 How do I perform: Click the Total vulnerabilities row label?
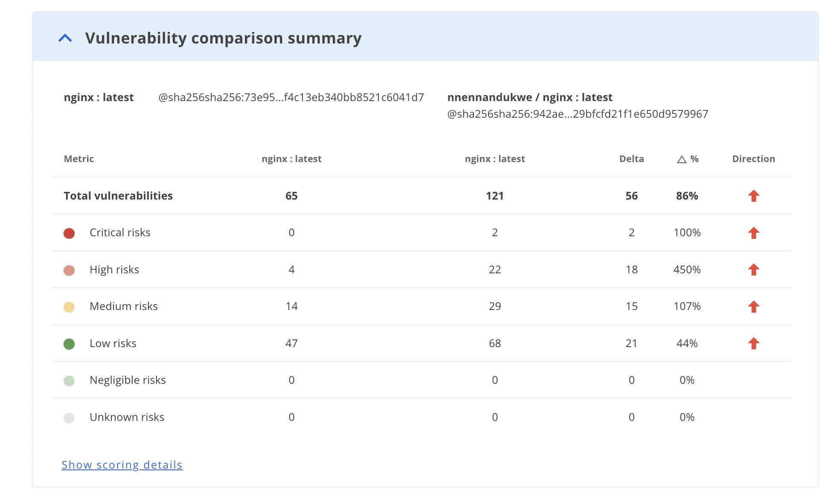tap(118, 196)
